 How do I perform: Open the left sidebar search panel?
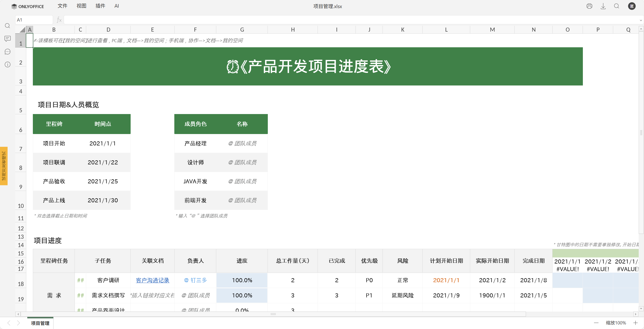[x=8, y=26]
